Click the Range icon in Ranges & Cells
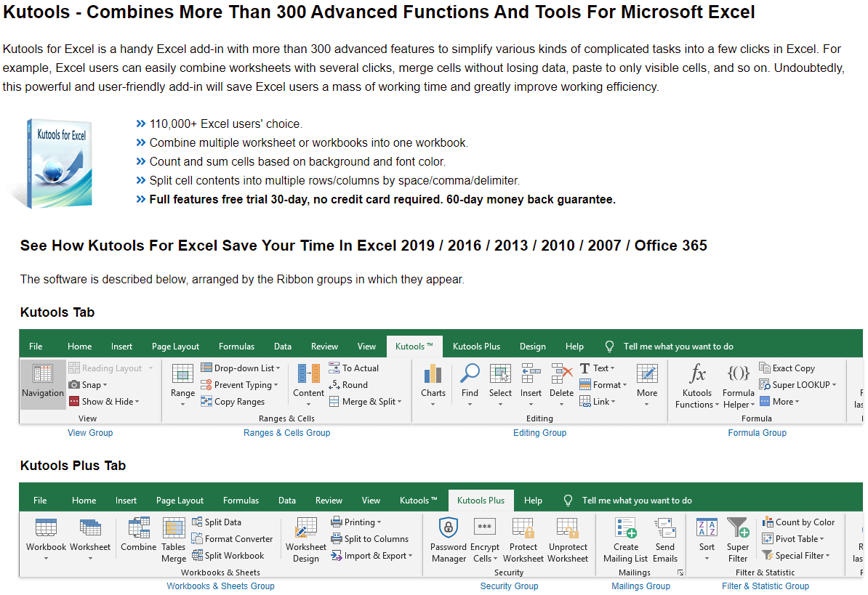 point(182,374)
